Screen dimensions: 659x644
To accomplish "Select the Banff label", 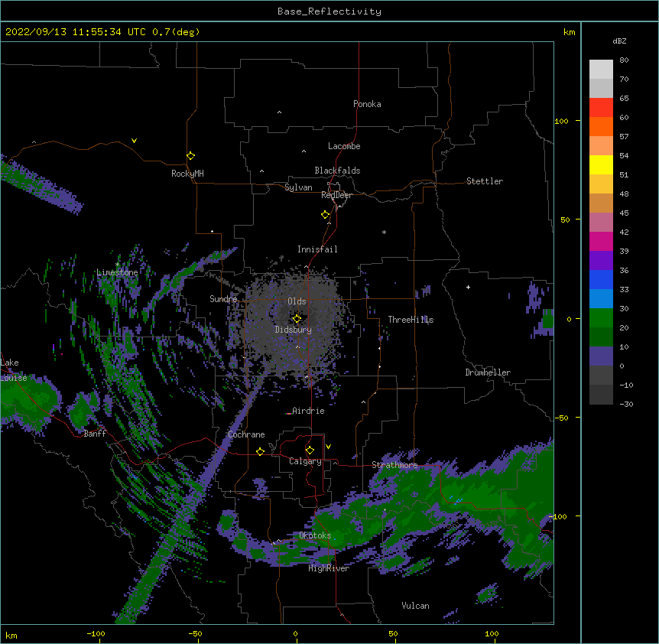I will [95, 434].
